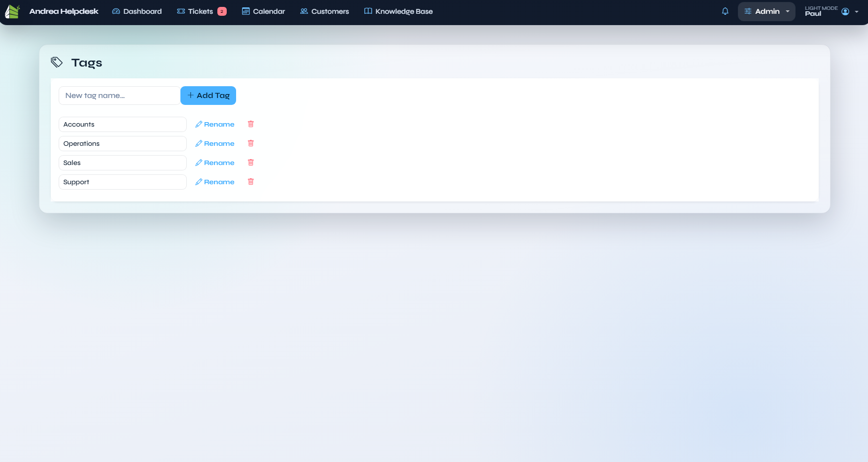Go to the Dashboard page
868x462 pixels.
pyautogui.click(x=137, y=11)
